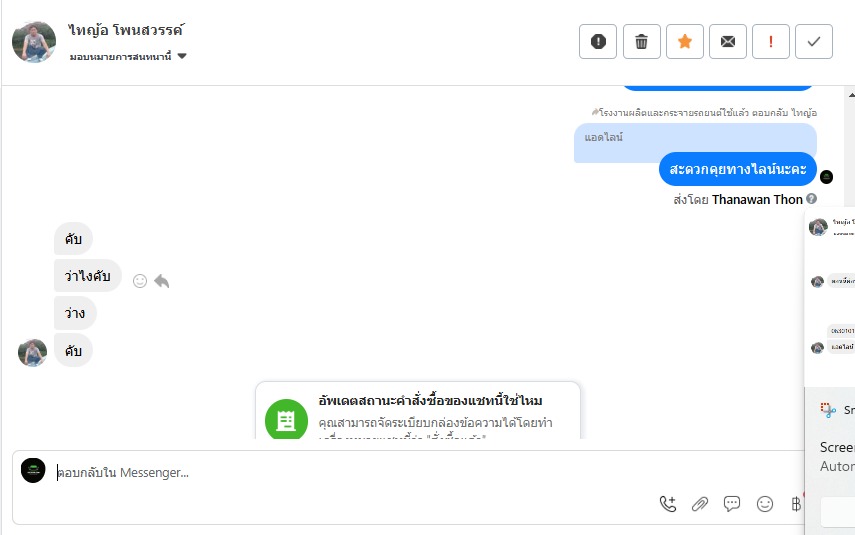Image resolution: width=855 pixels, height=535 pixels.
Task: Click the help icon beside Thanawan Thon
Action: coord(812,199)
